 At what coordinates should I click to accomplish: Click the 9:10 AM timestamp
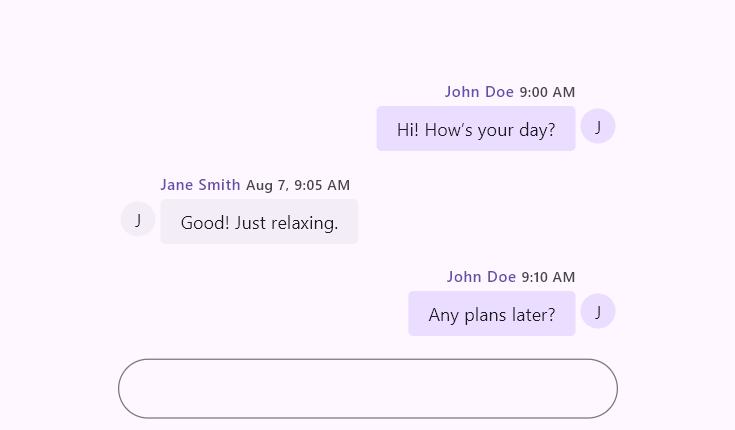point(548,277)
